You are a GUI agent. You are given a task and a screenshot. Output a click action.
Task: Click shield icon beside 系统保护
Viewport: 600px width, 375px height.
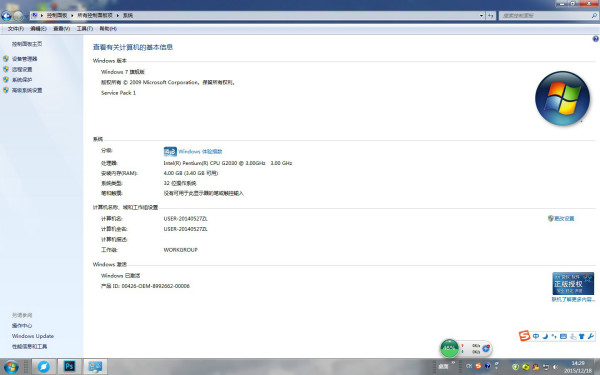tap(6, 80)
